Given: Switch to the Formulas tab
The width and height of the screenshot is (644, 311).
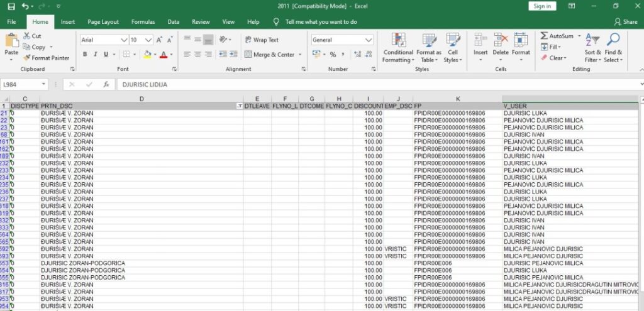Looking at the screenshot, I should point(143,22).
